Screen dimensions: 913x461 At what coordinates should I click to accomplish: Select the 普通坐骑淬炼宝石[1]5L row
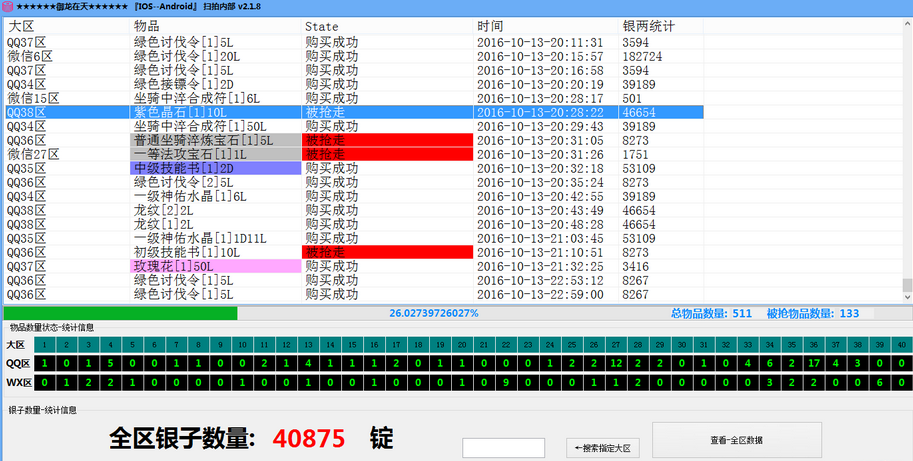point(215,141)
